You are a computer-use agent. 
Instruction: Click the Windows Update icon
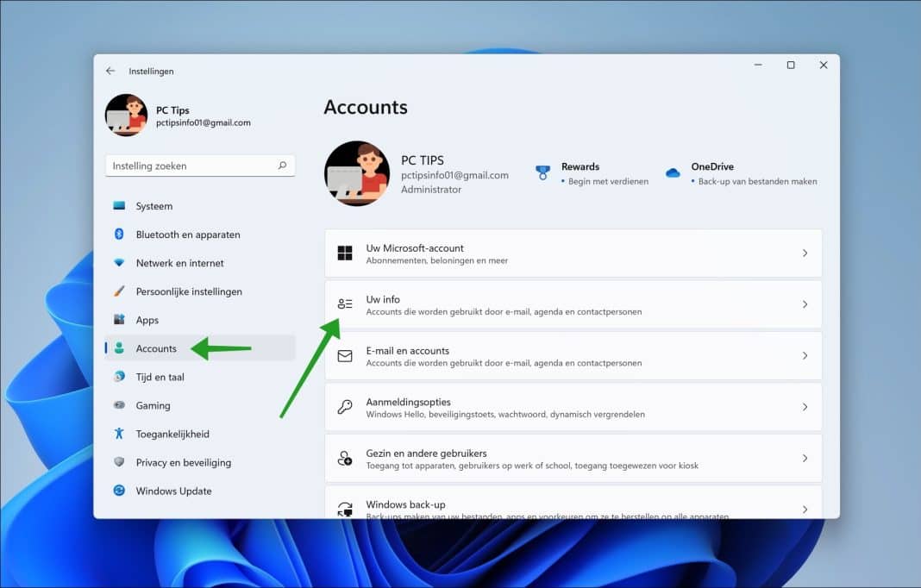pyautogui.click(x=122, y=491)
